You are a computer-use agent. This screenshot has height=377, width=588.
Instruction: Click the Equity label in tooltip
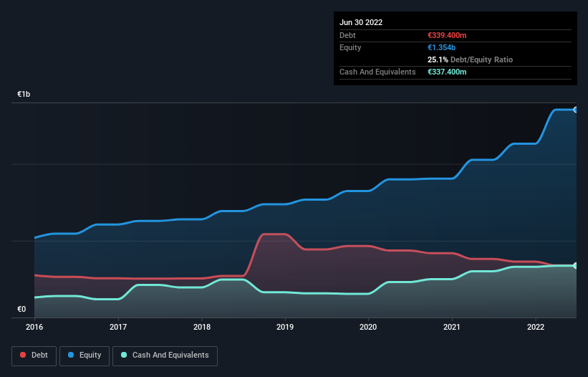(x=350, y=47)
